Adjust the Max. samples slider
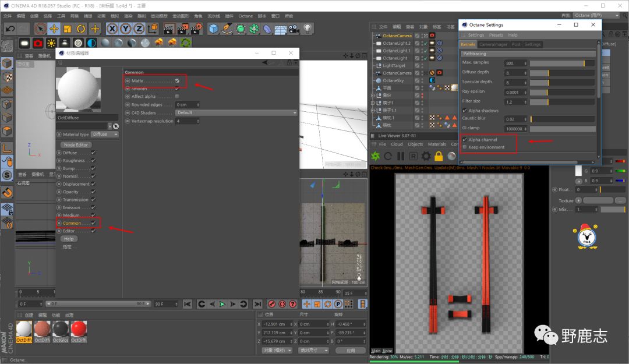Screen dimensions: 629x364 562,63
